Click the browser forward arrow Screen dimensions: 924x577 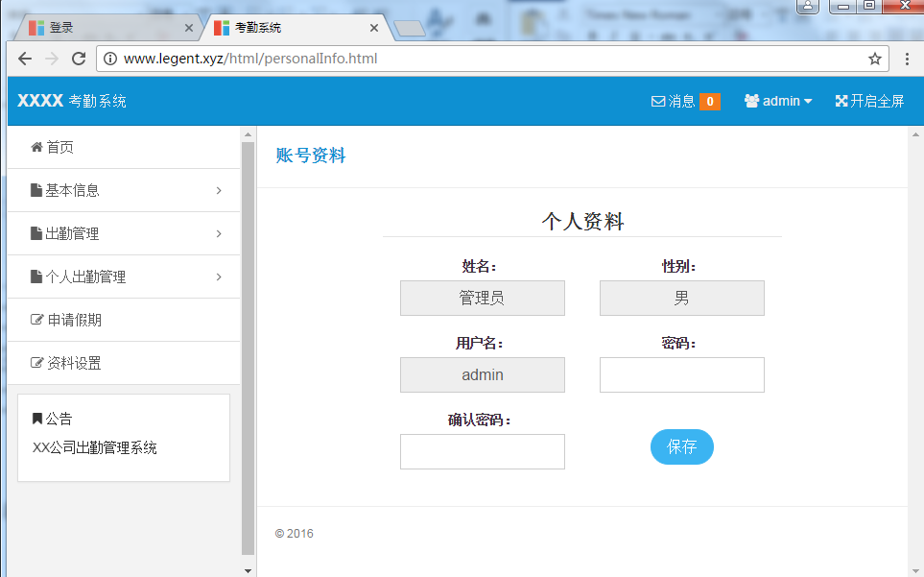click(52, 59)
